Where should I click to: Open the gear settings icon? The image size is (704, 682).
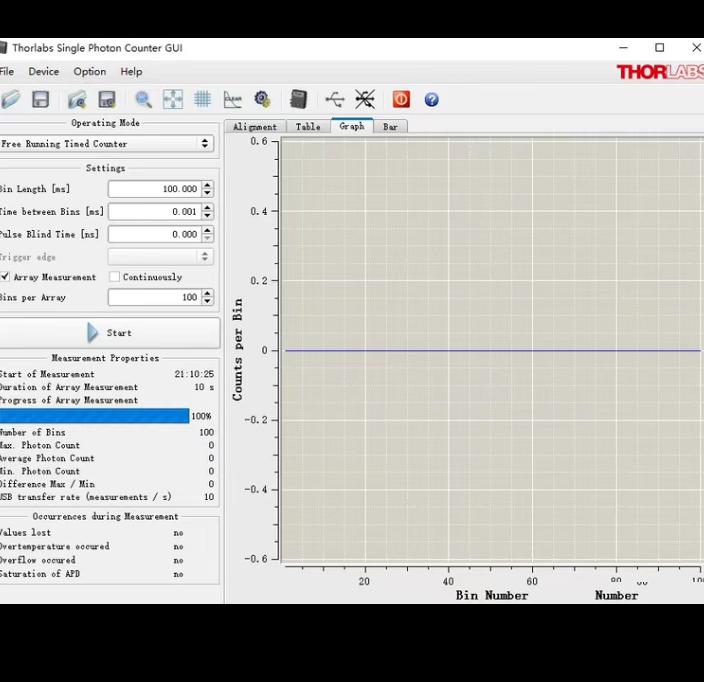262,99
